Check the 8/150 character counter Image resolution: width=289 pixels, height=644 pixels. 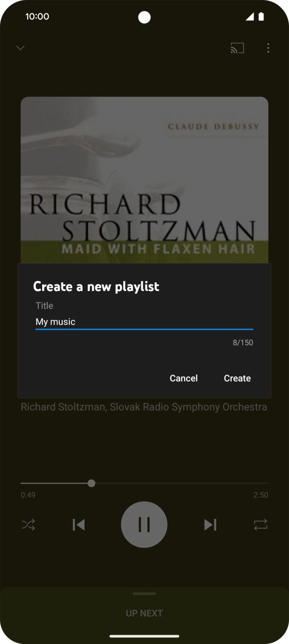[x=243, y=342]
